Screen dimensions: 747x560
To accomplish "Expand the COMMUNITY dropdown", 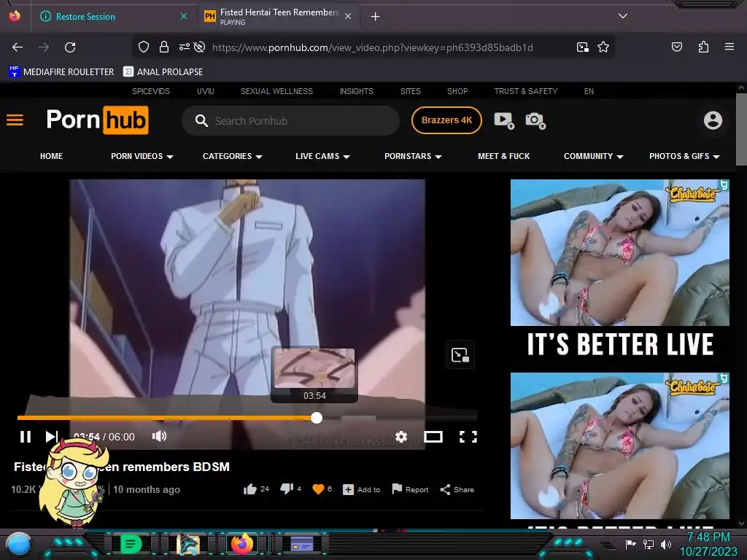I will 594,156.
